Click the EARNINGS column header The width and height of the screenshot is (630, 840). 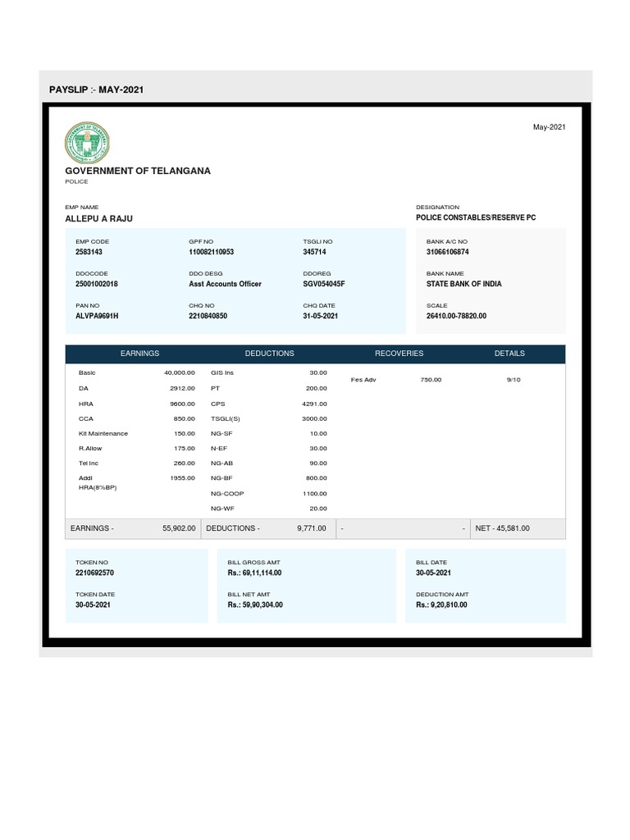(x=139, y=354)
